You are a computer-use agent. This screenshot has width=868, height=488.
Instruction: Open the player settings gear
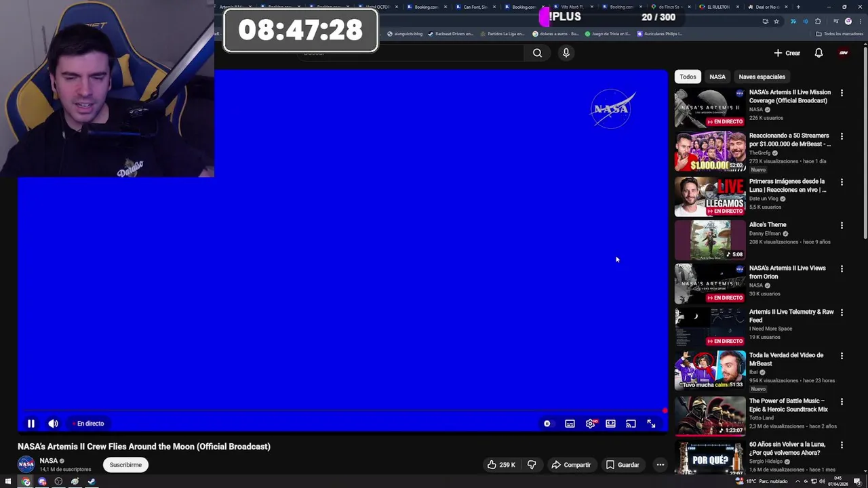point(591,424)
